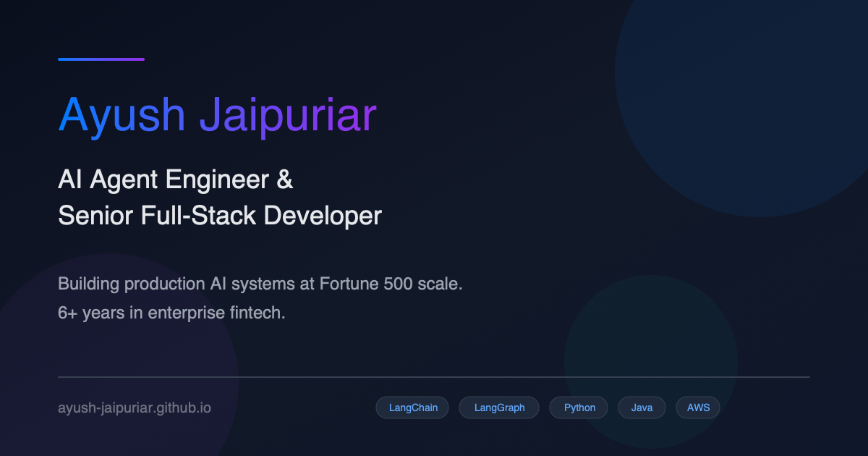The height and width of the screenshot is (456, 868).
Task: Click the LangGraph tag
Action: [x=500, y=408]
